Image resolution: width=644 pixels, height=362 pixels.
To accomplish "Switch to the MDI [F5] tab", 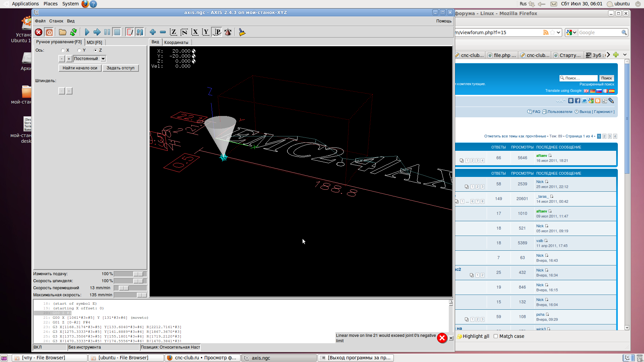I will (94, 43).
